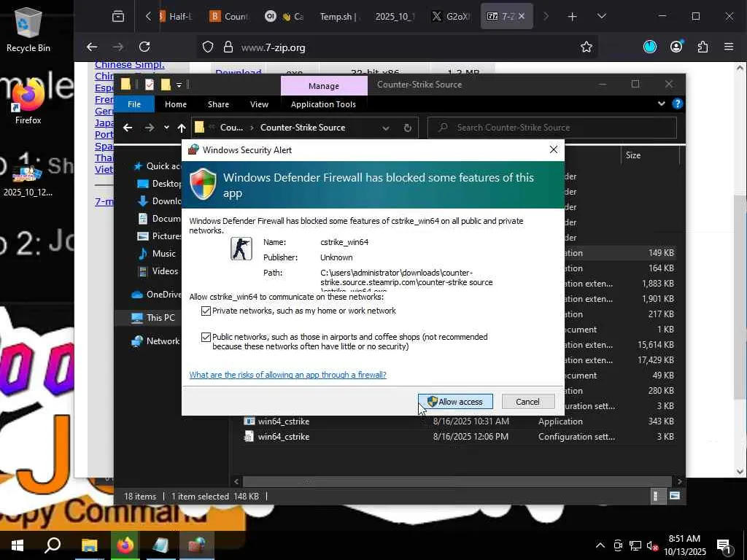Expand the address bar history dropdown

tap(385, 128)
